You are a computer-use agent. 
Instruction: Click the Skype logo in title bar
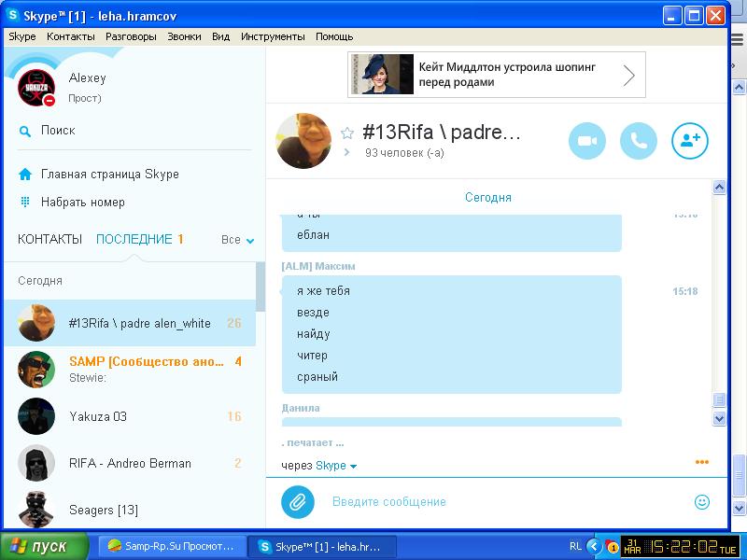[13, 15]
